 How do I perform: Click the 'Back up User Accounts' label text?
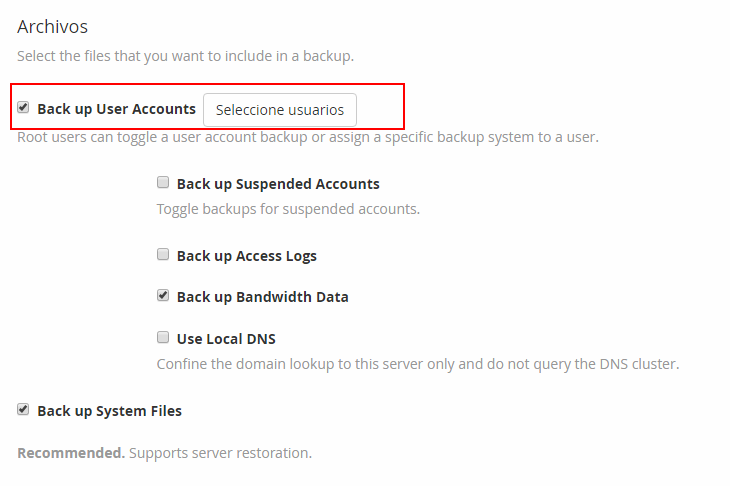[116, 109]
